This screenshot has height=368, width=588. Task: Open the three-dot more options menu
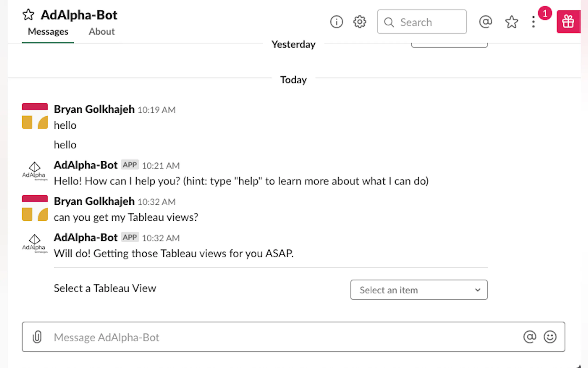pyautogui.click(x=533, y=22)
